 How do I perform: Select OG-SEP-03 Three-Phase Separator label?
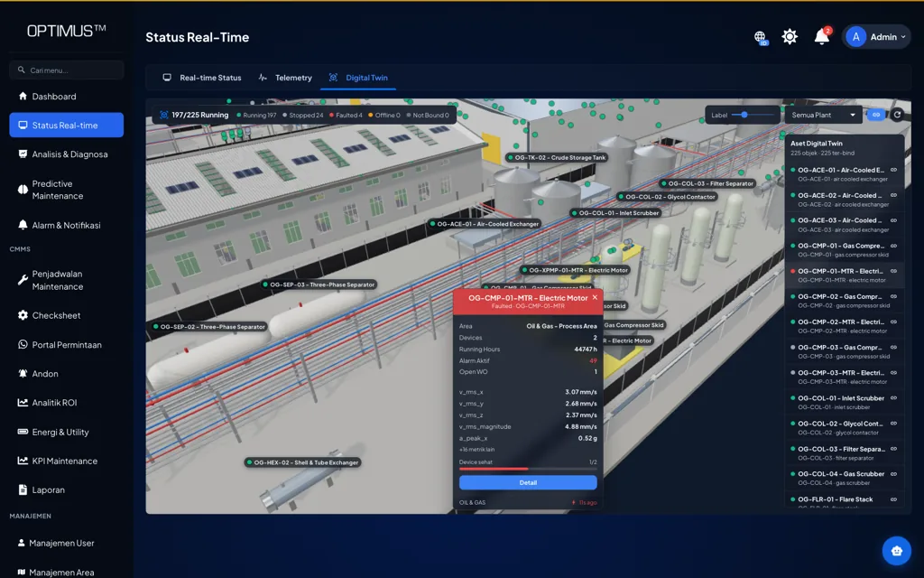click(x=319, y=284)
